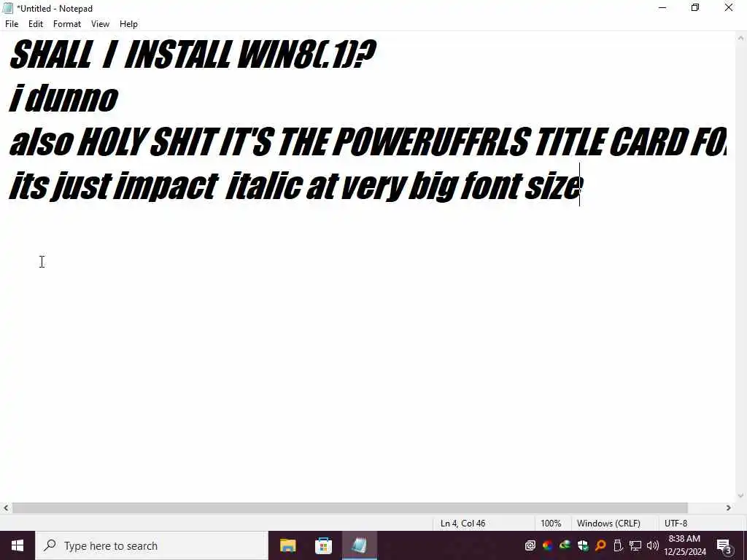Click scroll-down arrow of vertical scrollbar

pos(740,496)
